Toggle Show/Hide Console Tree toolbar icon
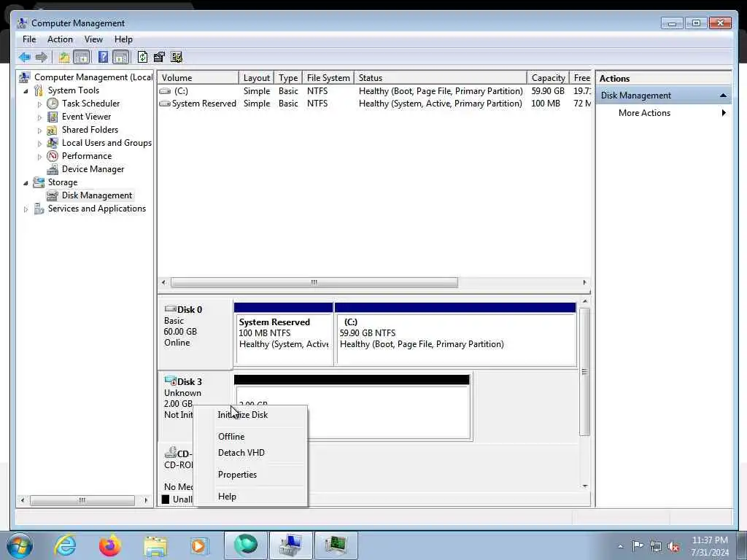 (82, 58)
